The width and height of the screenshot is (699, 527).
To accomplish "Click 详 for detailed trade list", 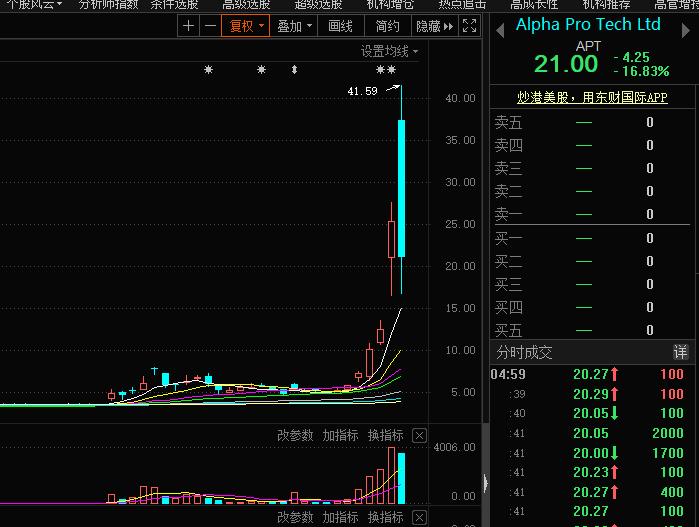I will 680,352.
